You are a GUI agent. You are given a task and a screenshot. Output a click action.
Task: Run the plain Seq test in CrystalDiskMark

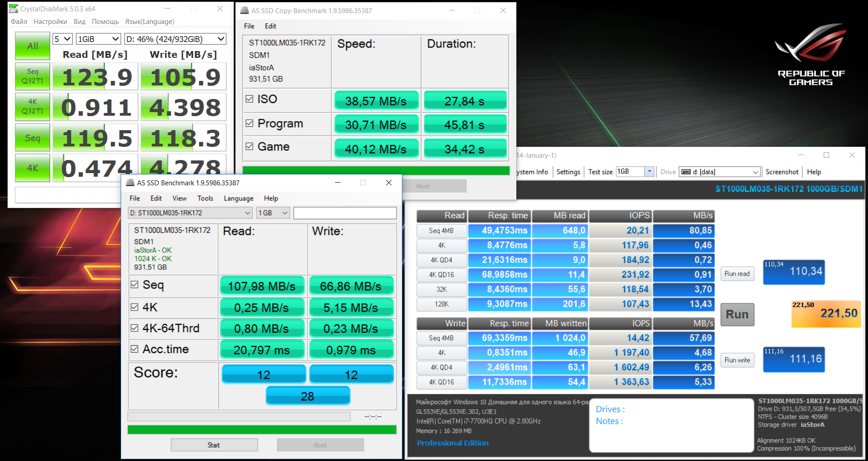point(33,137)
